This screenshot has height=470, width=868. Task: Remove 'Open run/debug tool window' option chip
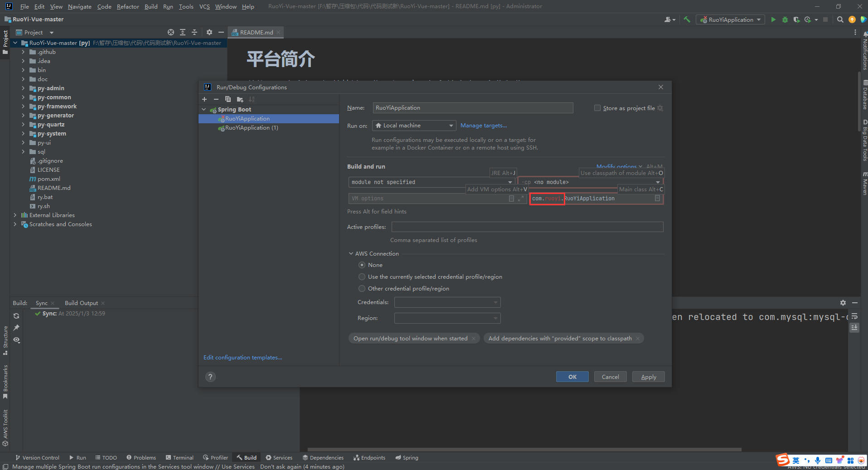click(x=474, y=339)
